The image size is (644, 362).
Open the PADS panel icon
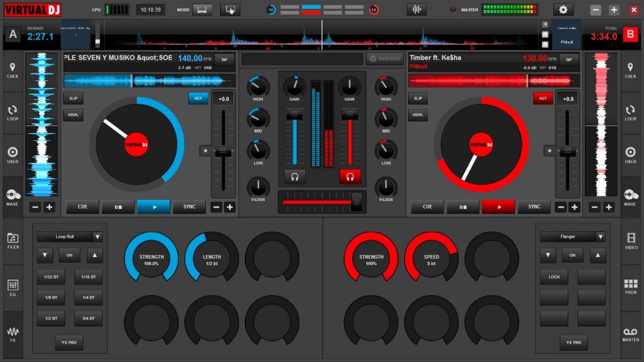(631, 287)
